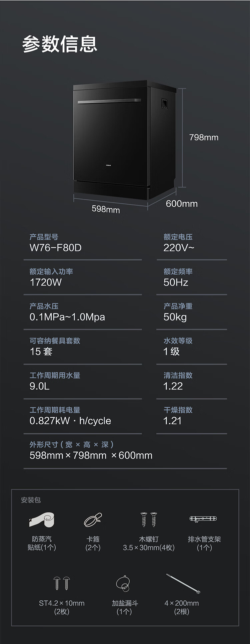Click the rated input power 1720W value
This screenshot has width=250, height=644.
[46, 283]
